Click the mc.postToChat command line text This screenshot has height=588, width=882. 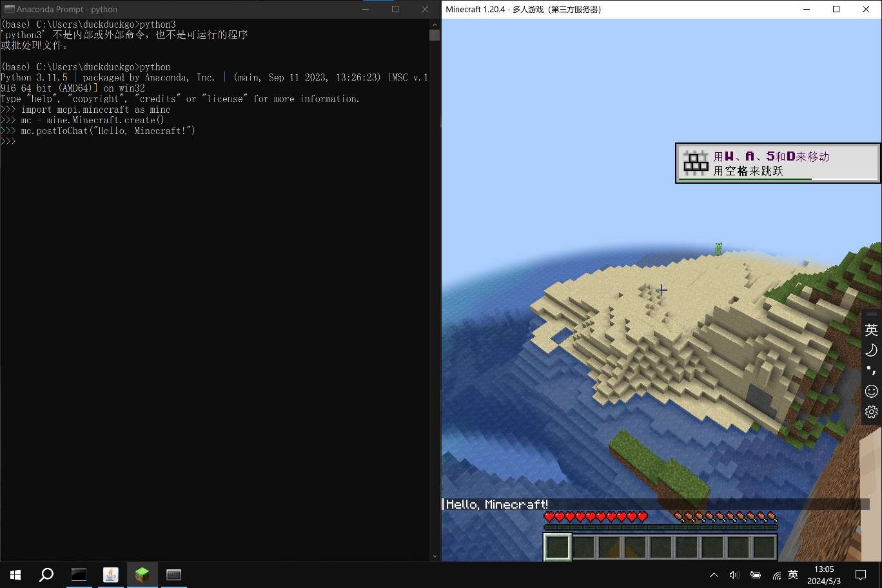pos(108,130)
